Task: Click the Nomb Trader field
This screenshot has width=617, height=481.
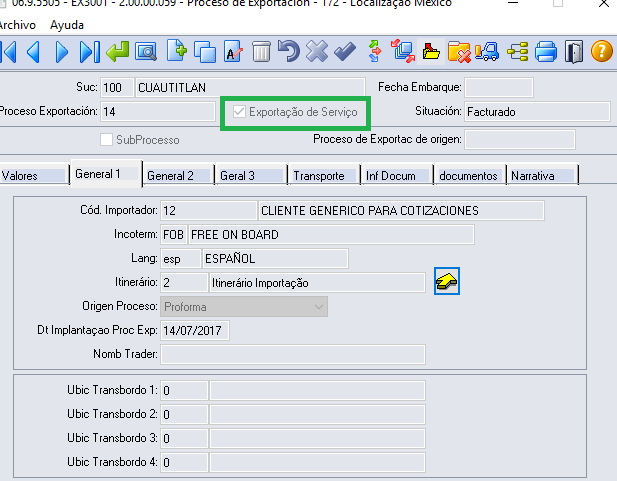Action: 293,354
